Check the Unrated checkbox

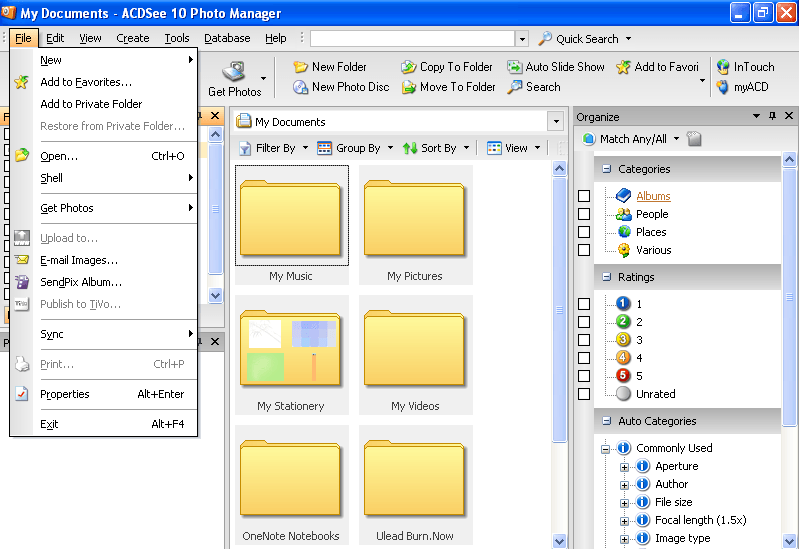click(584, 394)
